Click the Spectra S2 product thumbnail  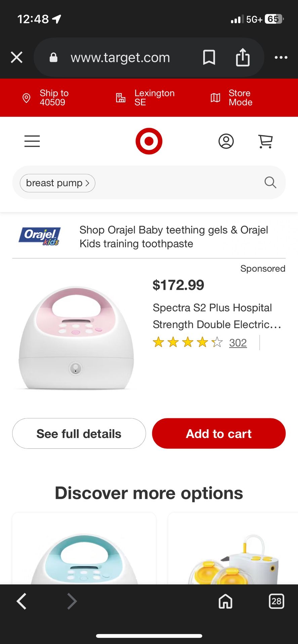[75, 339]
